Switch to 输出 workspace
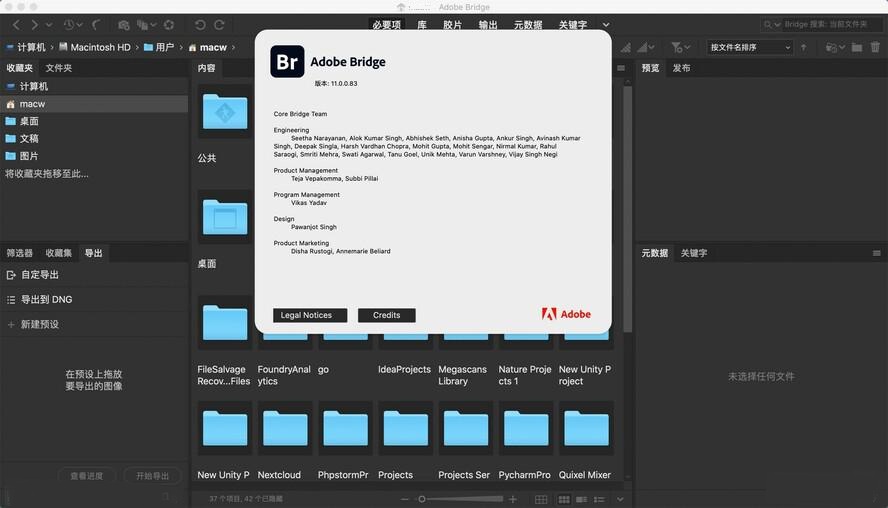Viewport: 888px width, 508px height. click(x=488, y=25)
